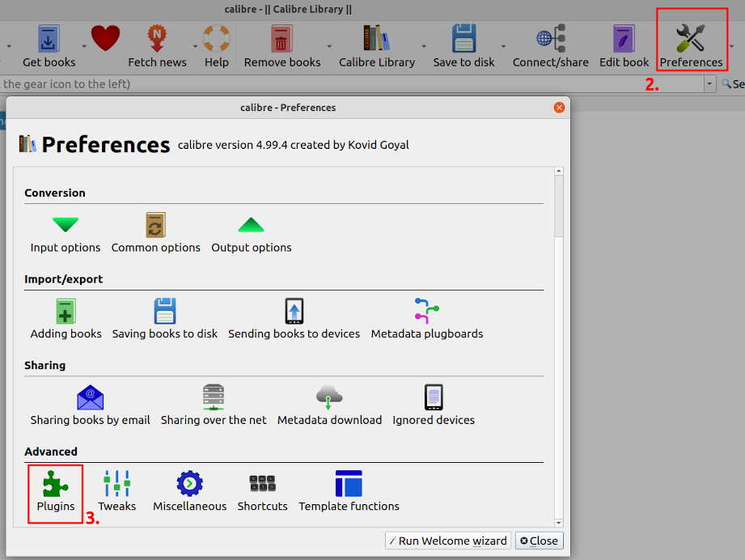Open Get books in the main toolbar
The width and height of the screenshot is (745, 560).
pyautogui.click(x=49, y=47)
